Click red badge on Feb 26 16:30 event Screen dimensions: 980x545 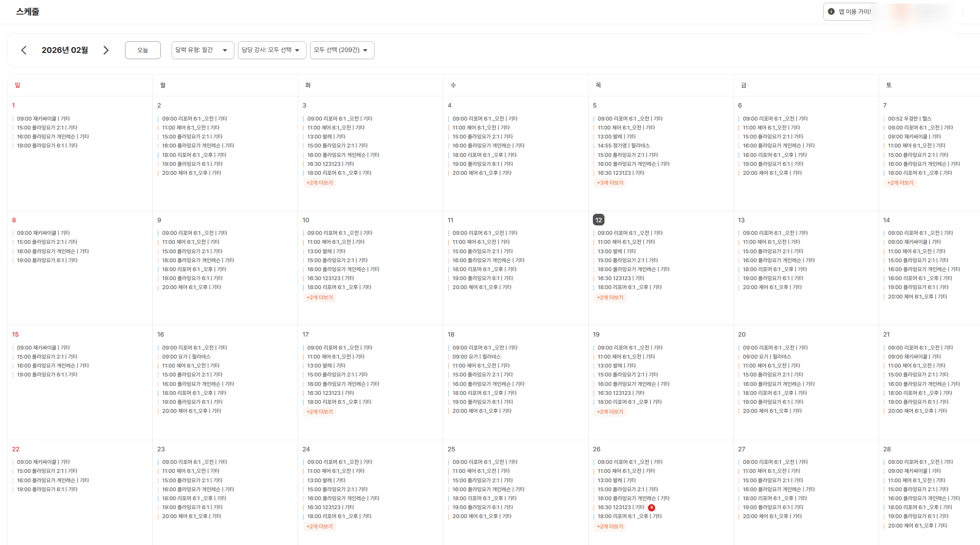652,507
